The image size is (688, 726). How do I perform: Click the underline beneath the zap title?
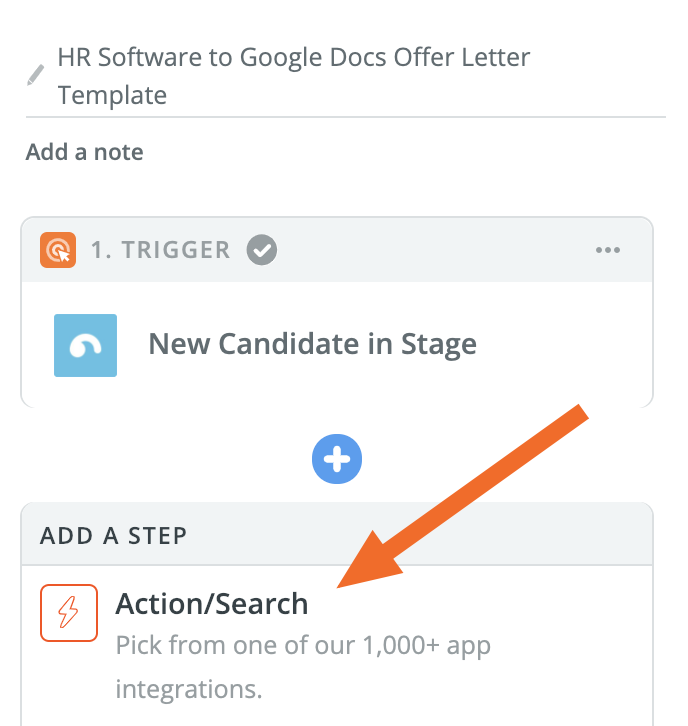[x=346, y=117]
